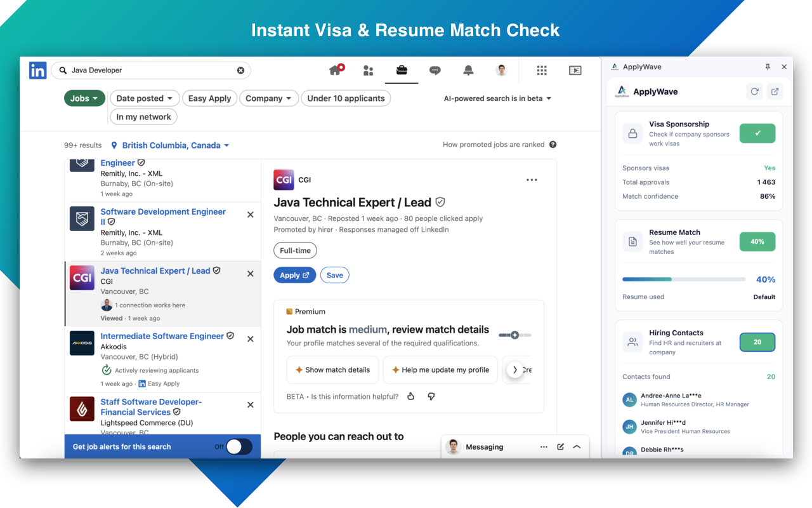Open the profile avatar menu
The width and height of the screenshot is (812, 508).
(502, 70)
